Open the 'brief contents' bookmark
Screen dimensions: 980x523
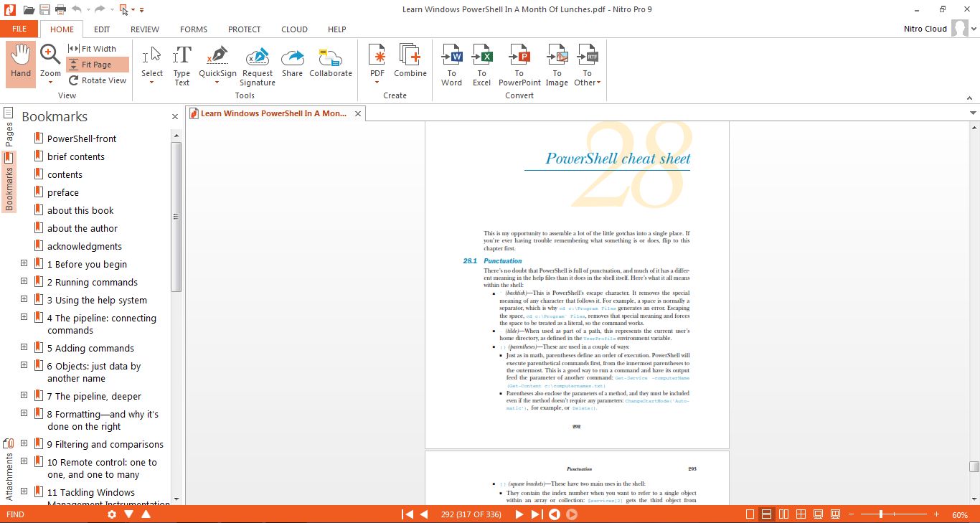click(x=76, y=156)
